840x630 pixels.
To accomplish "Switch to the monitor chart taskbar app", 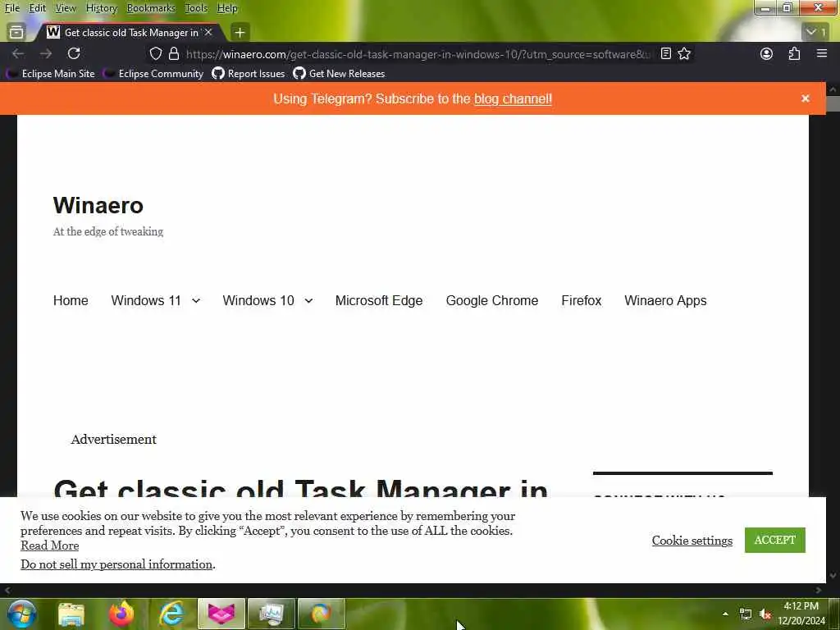I will [x=272, y=614].
